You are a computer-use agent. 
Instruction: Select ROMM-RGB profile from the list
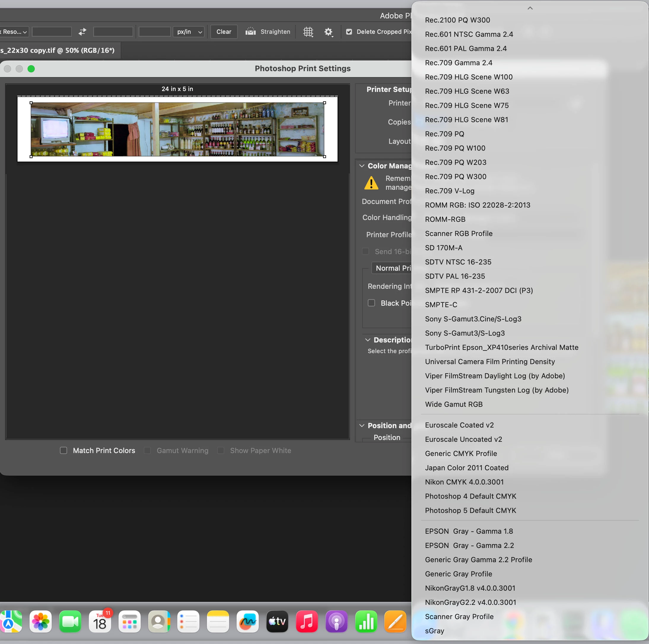445,219
